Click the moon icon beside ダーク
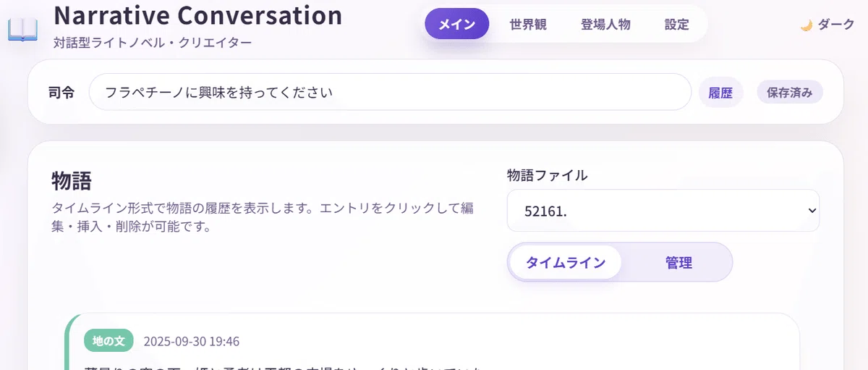The image size is (868, 370). click(806, 25)
